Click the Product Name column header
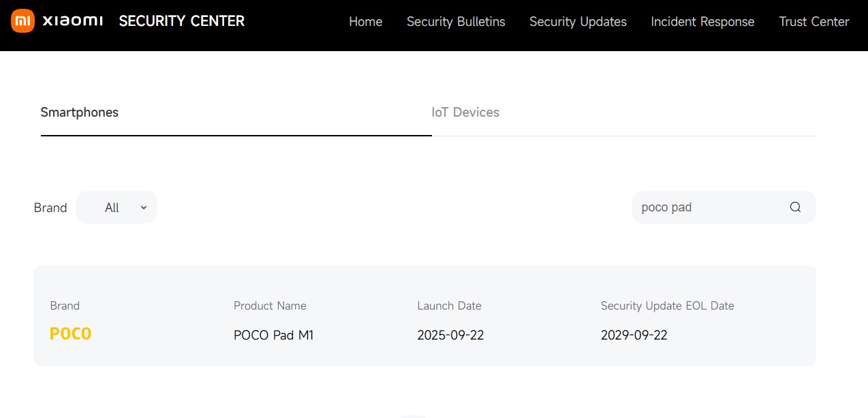This screenshot has width=868, height=418. click(270, 305)
